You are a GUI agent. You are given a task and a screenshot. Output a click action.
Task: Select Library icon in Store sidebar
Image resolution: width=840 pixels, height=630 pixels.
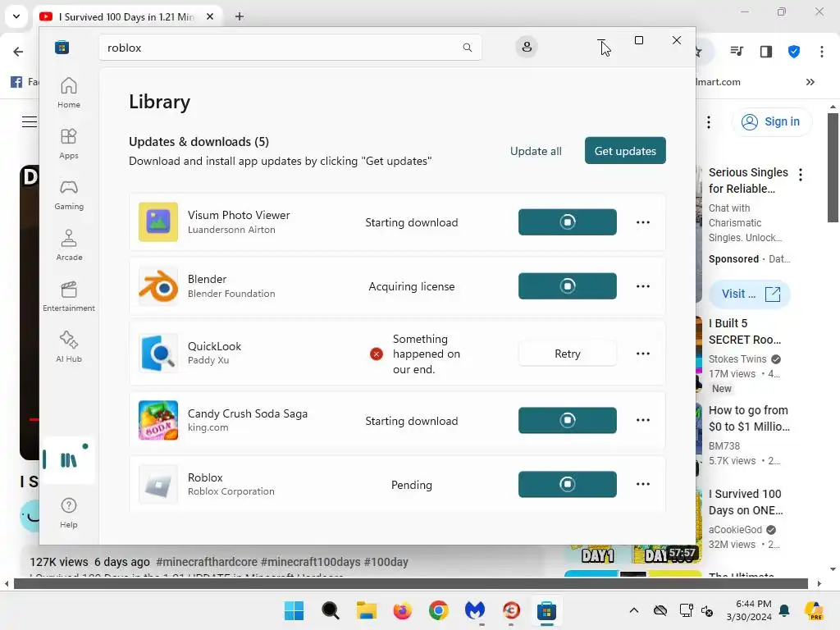(x=69, y=460)
